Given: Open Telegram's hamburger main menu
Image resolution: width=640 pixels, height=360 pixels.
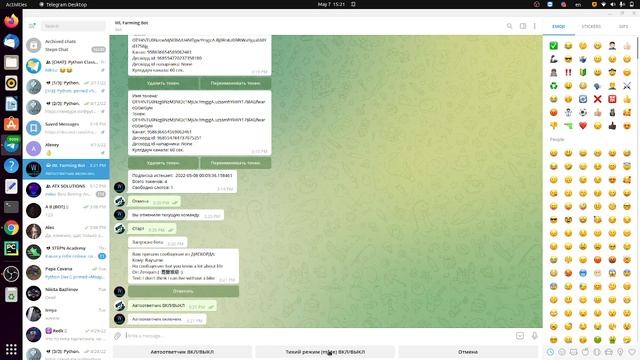Looking at the screenshot, I should click(32, 26).
